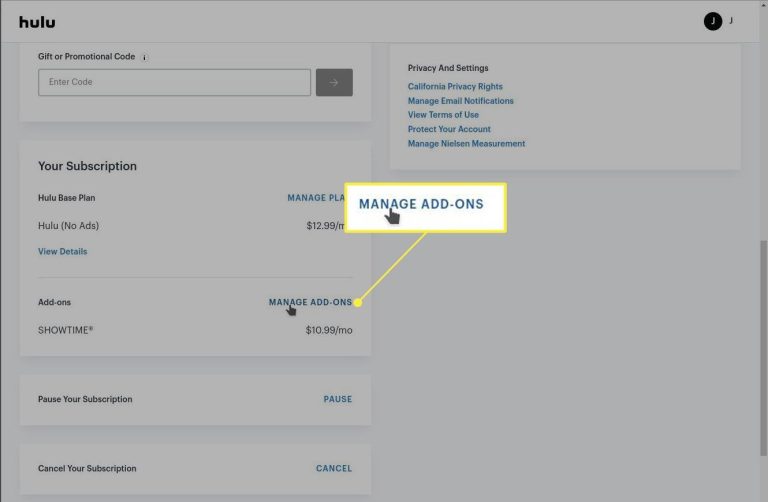Open account dropdown via name J beside avatar
The width and height of the screenshot is (768, 502).
(731, 21)
